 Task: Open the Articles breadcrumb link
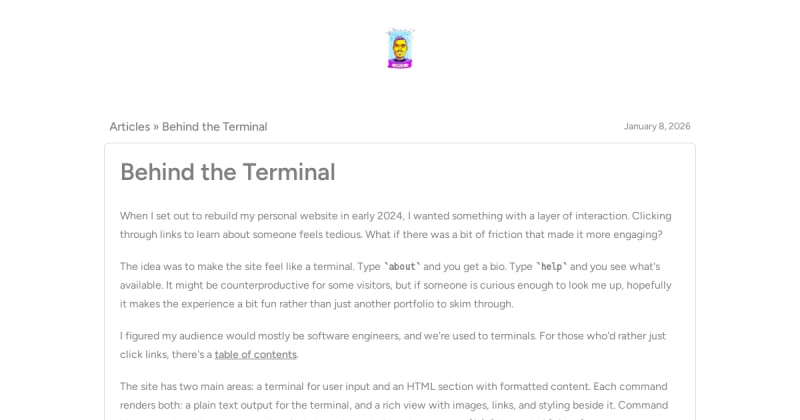click(x=129, y=127)
